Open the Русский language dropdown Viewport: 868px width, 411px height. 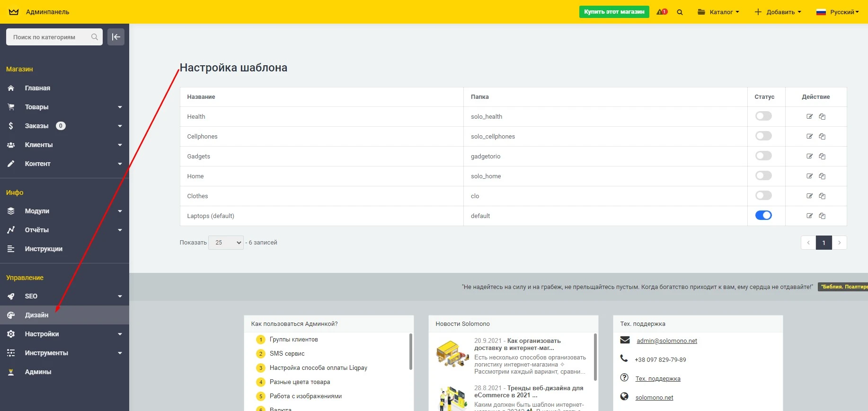[x=837, y=12]
